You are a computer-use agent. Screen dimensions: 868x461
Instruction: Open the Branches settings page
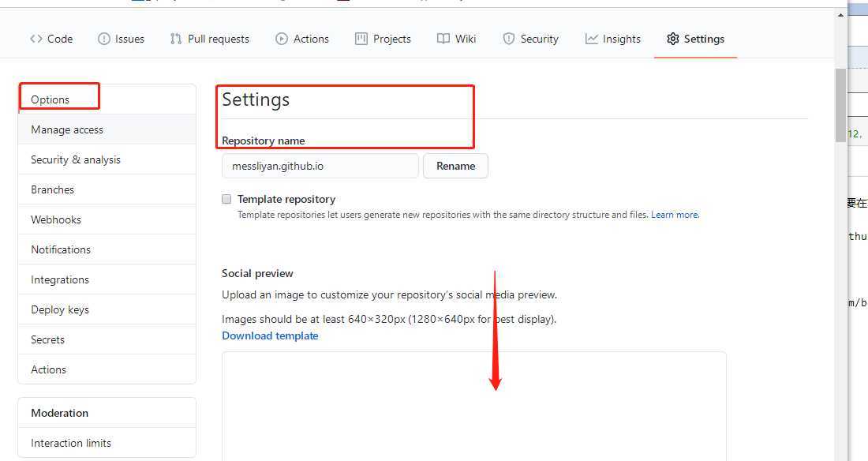point(52,189)
